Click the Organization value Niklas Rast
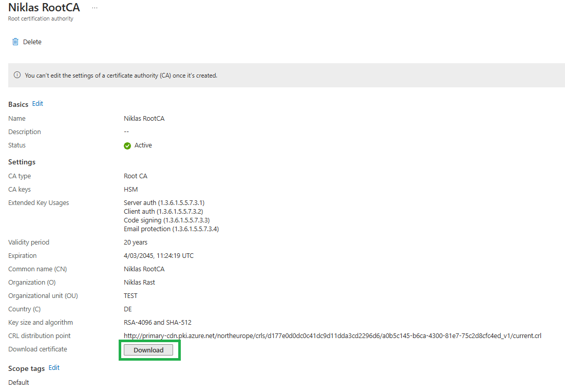The width and height of the screenshot is (565, 392). tap(139, 283)
